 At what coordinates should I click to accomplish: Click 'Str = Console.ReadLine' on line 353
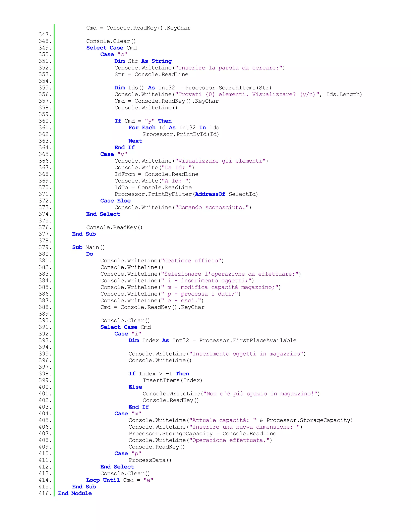point(152,74)
